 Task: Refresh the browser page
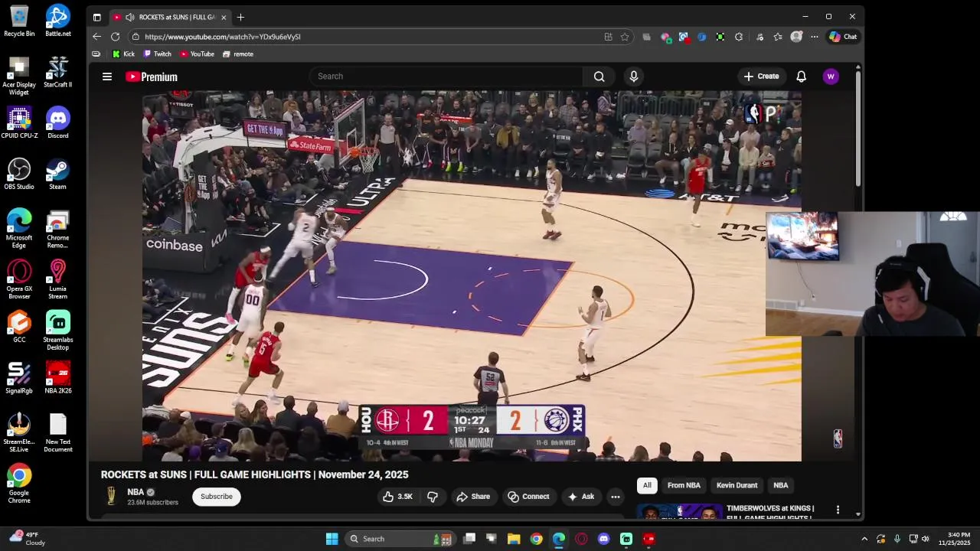115,36
